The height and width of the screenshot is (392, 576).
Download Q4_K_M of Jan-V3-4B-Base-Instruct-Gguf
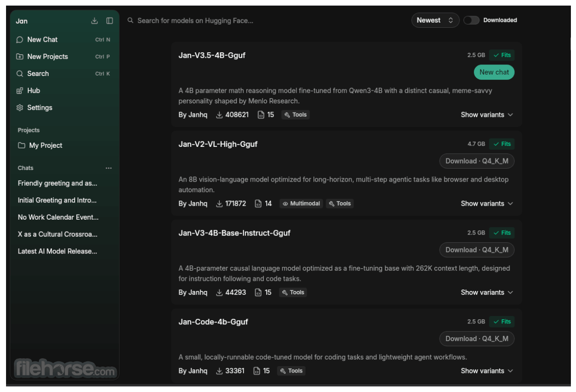[477, 250]
